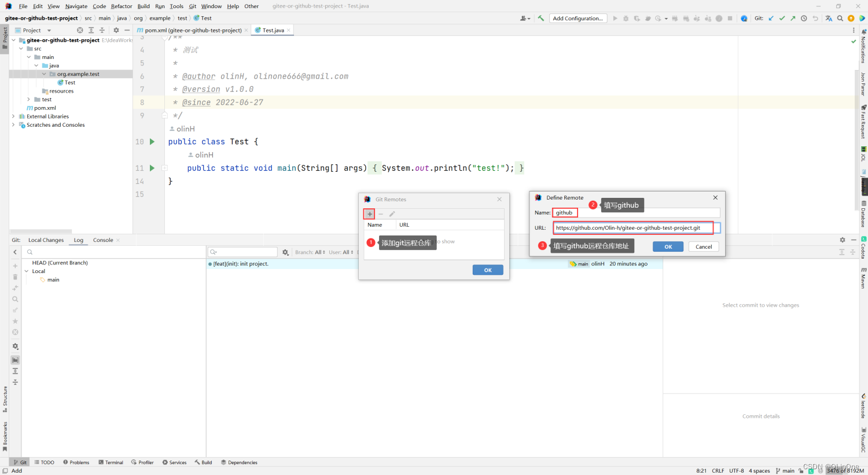The image size is (868, 475).
Task: Collapse the main folder in project tree
Action: point(28,57)
